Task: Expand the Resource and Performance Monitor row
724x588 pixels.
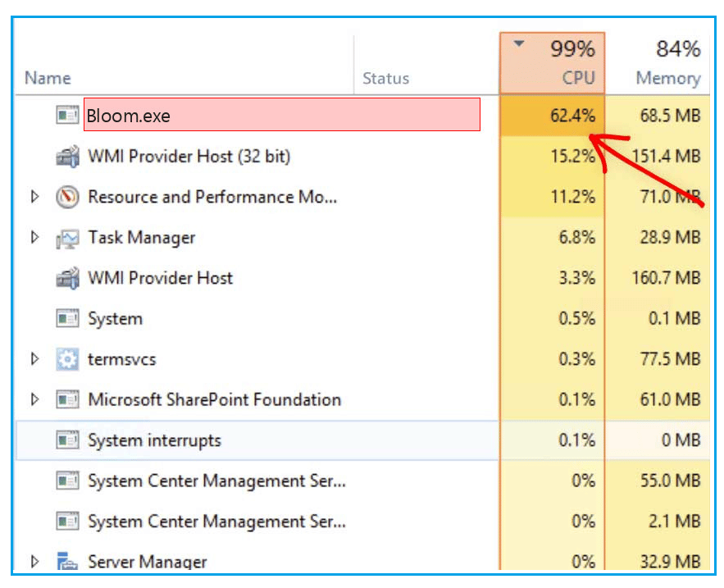Action: coord(34,196)
